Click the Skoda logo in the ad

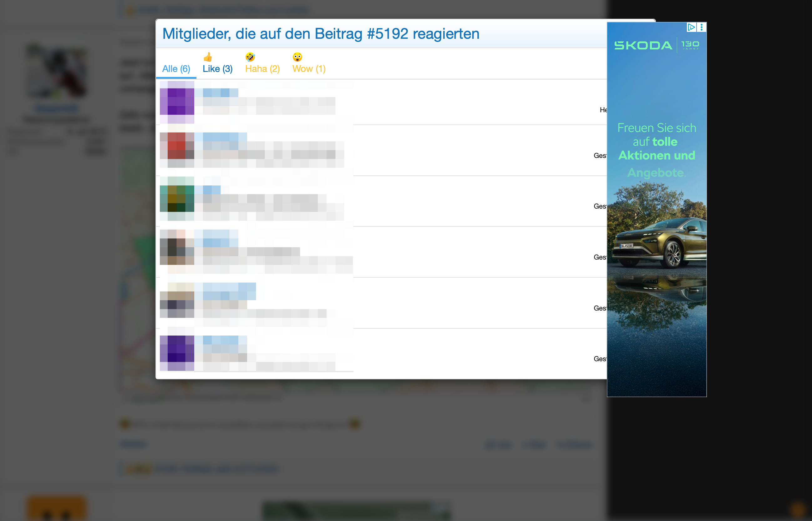(643, 45)
